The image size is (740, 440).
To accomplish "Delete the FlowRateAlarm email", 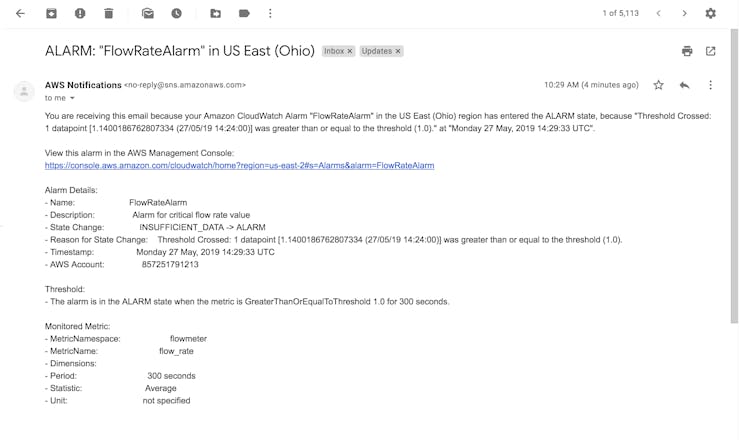I will pos(109,13).
